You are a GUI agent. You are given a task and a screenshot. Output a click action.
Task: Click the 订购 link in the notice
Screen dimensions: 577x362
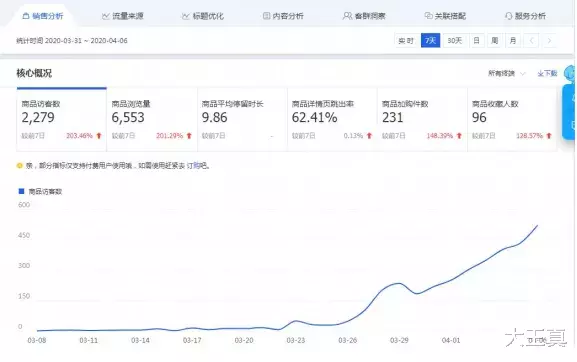click(194, 166)
